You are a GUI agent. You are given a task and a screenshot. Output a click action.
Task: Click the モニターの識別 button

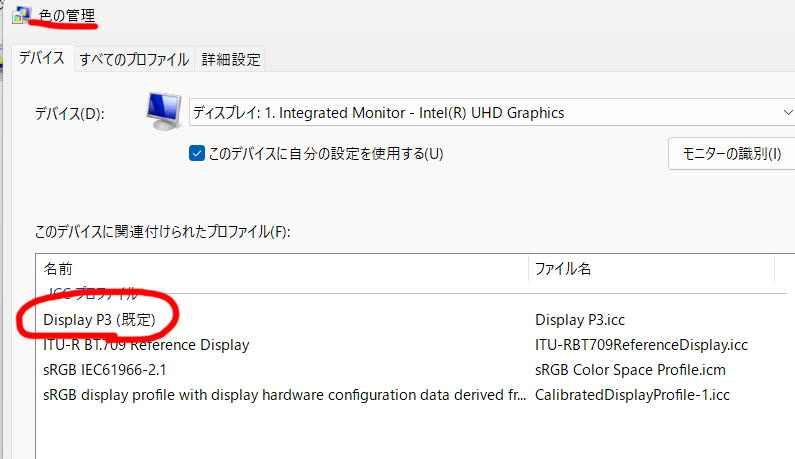click(732, 153)
